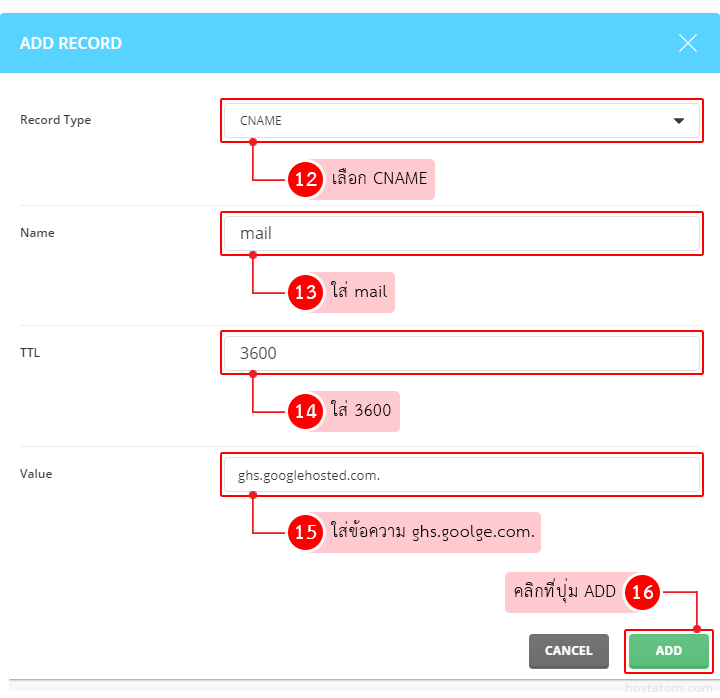
Task: Select the Value field with ghs.googlehosted.com.
Action: (x=461, y=476)
